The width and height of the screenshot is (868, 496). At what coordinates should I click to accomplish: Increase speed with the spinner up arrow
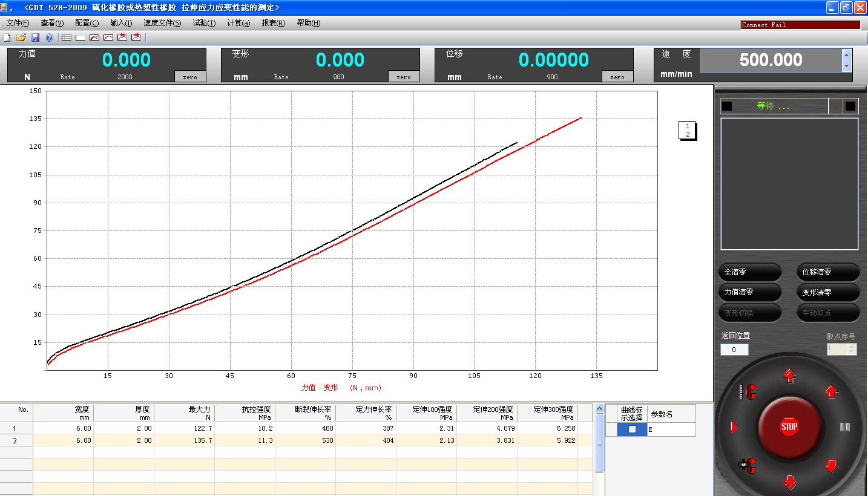[x=846, y=55]
